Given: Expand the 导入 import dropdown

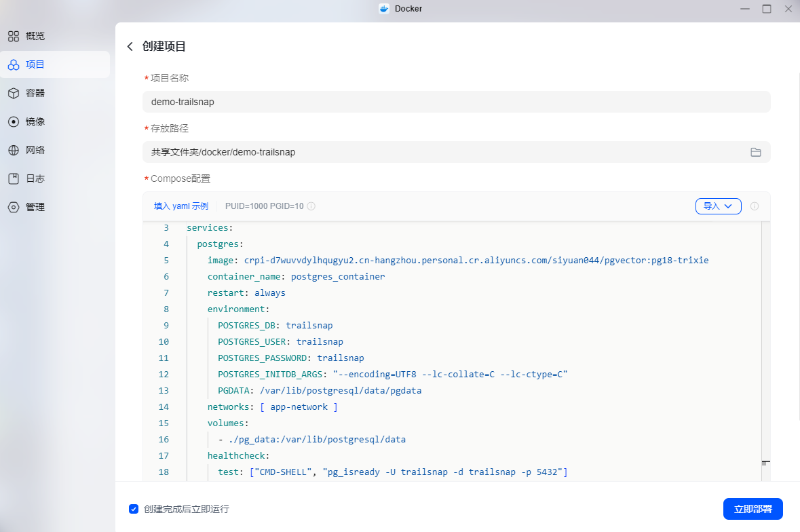Looking at the screenshot, I should [x=718, y=206].
